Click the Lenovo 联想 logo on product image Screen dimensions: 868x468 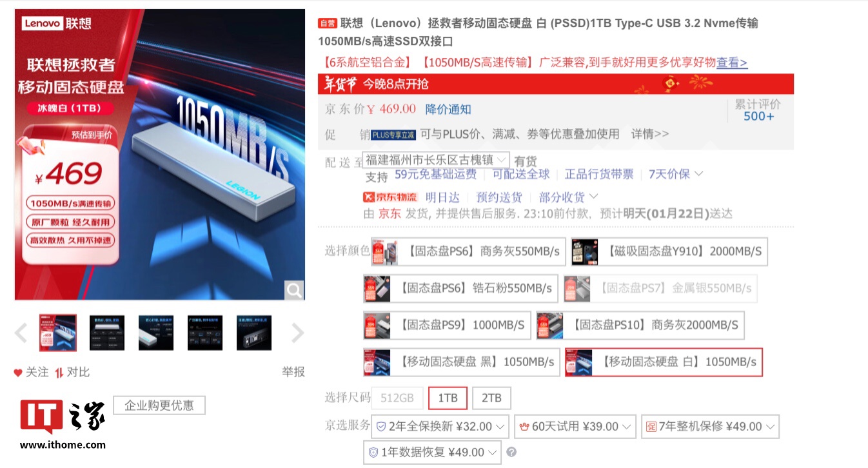pos(57,24)
